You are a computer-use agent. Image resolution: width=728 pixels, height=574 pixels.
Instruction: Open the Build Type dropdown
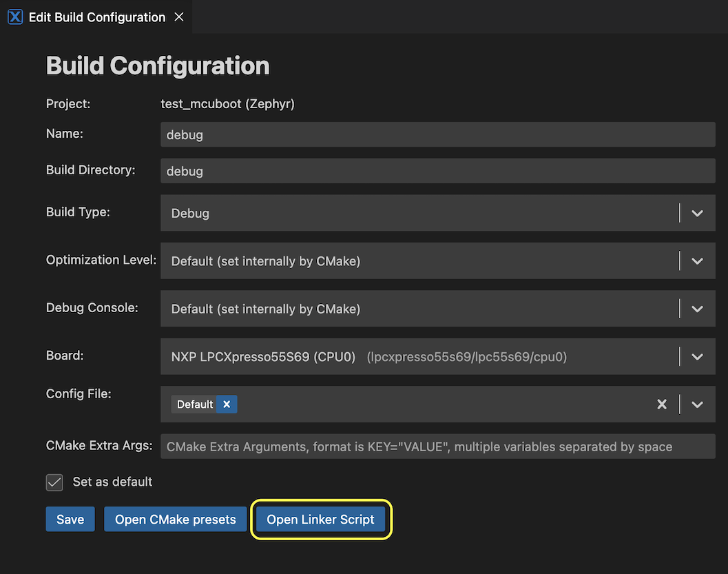click(x=437, y=213)
